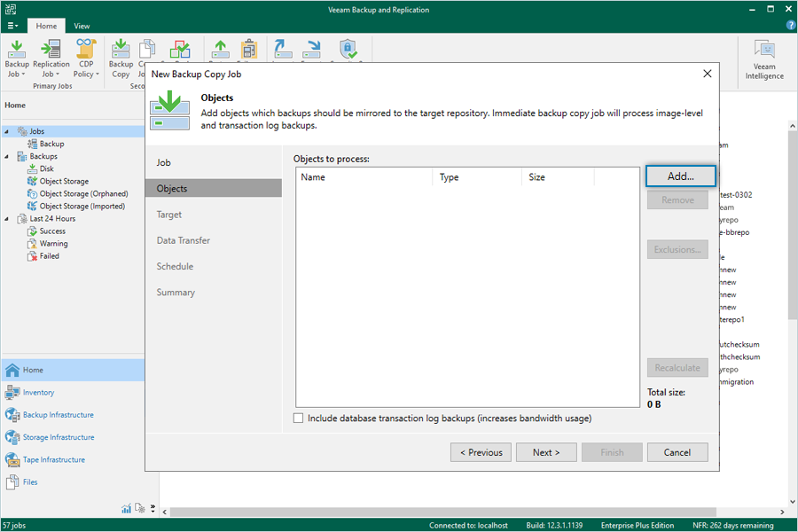Select Object Storage (Imported) item
Image resolution: width=798 pixels, height=532 pixels.
click(82, 207)
